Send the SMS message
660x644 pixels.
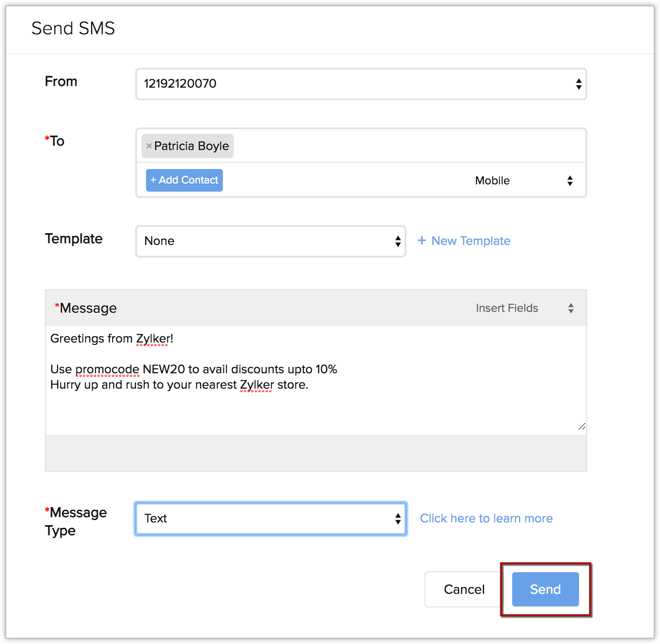(545, 589)
